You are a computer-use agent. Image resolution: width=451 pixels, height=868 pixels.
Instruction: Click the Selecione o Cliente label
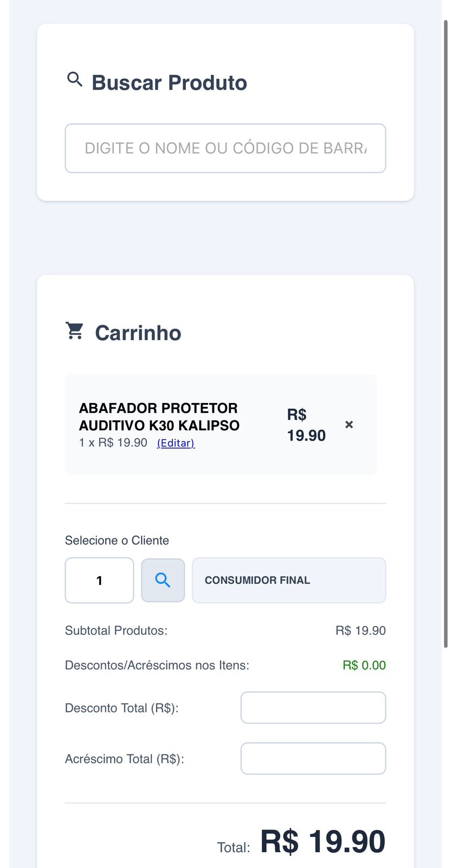[x=117, y=540]
